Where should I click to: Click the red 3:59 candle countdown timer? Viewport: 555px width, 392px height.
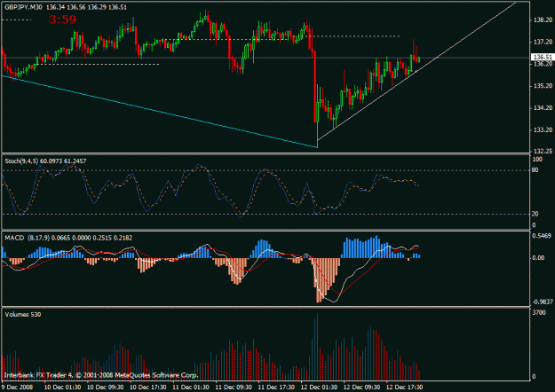pyautogui.click(x=62, y=20)
